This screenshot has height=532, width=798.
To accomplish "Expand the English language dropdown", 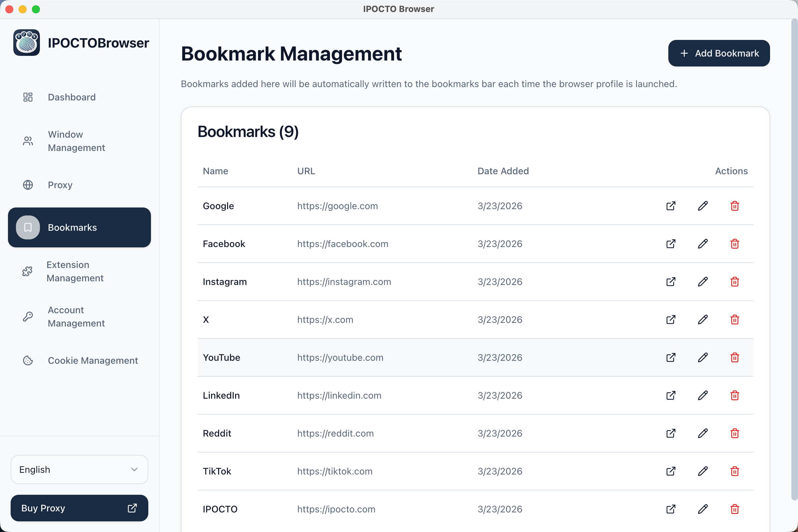I will coord(79,469).
